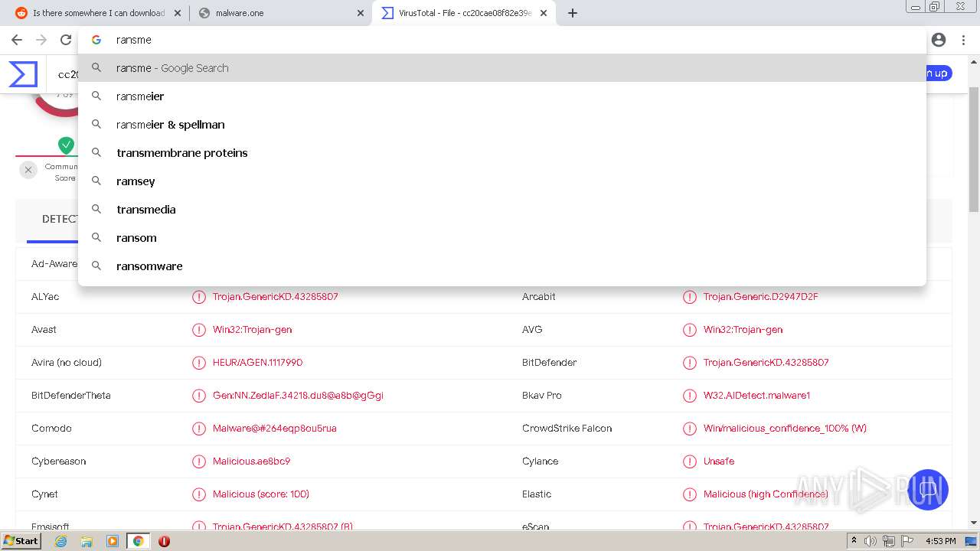Click AVG alert icon for Win32:Trojan-gen
This screenshot has height=551, width=980.
(690, 330)
